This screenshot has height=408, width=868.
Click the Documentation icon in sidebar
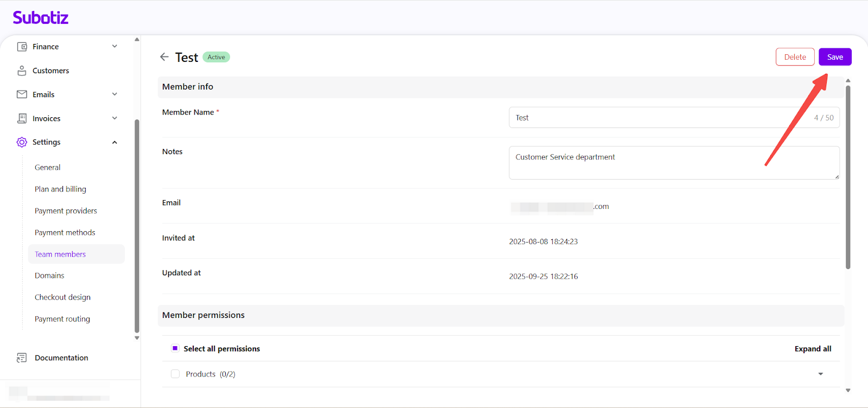pos(22,358)
